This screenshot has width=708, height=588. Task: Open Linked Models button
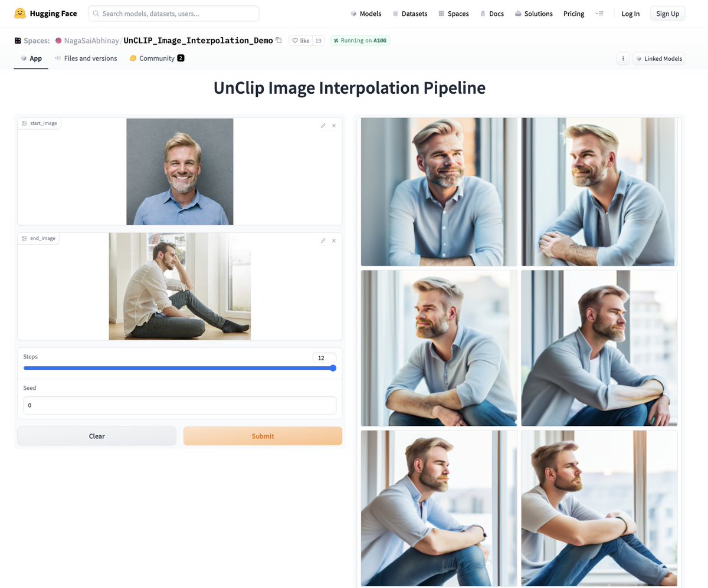click(658, 58)
